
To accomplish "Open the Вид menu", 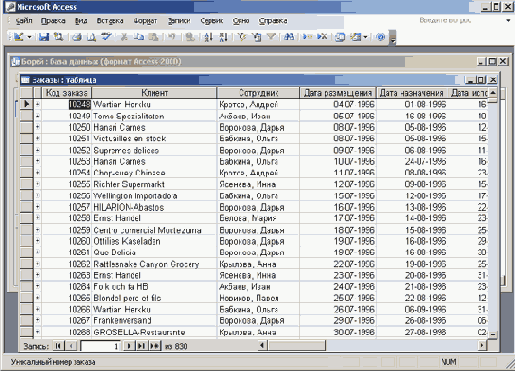I will click(81, 21).
